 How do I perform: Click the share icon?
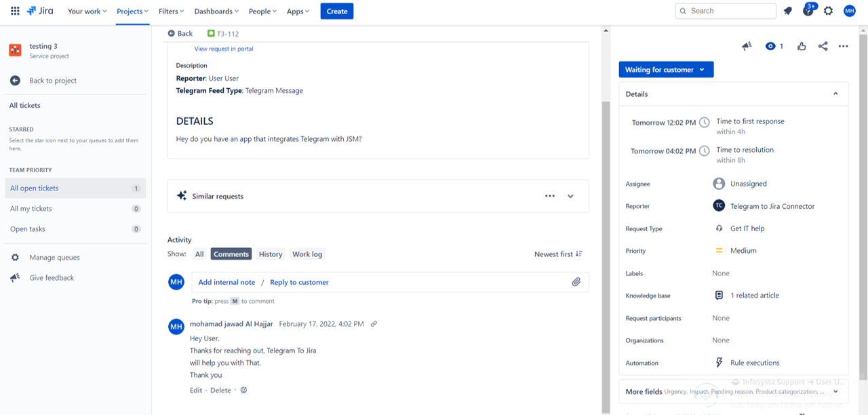coord(823,46)
